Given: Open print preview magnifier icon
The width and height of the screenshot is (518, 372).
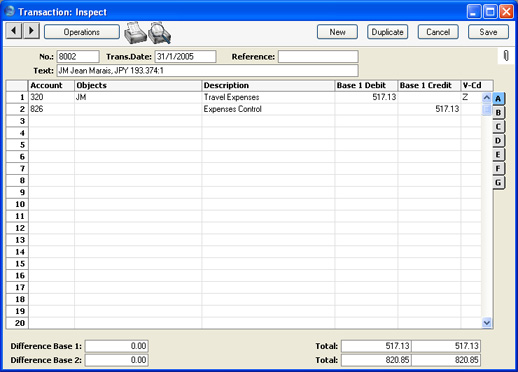Looking at the screenshot, I should point(159,33).
